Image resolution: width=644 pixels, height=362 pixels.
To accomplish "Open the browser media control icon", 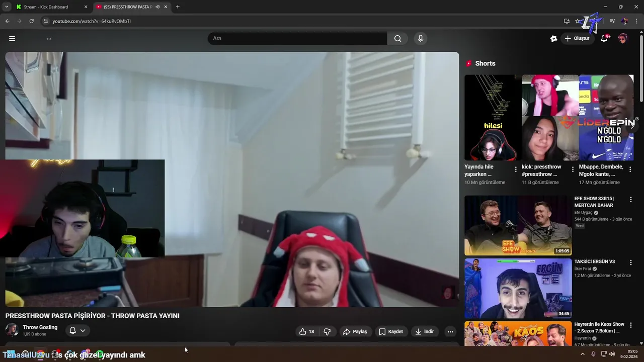I will pyautogui.click(x=612, y=21).
